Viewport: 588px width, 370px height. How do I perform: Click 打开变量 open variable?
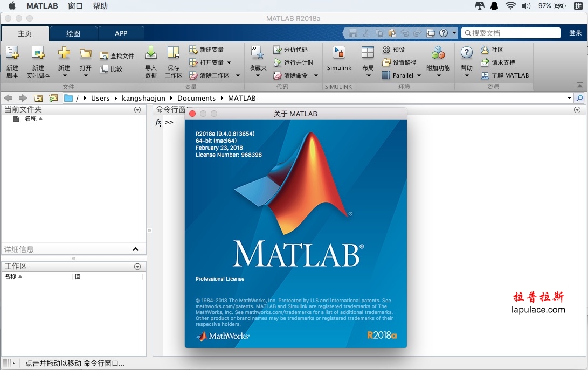click(x=210, y=62)
